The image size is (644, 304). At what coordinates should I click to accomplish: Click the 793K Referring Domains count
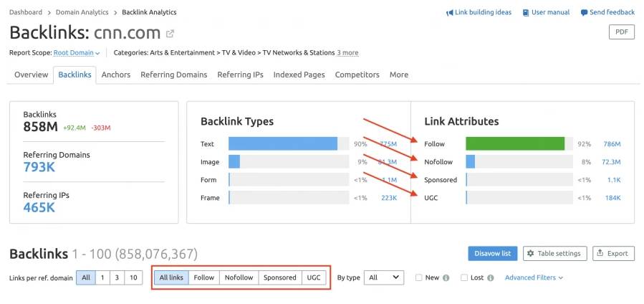pos(39,168)
